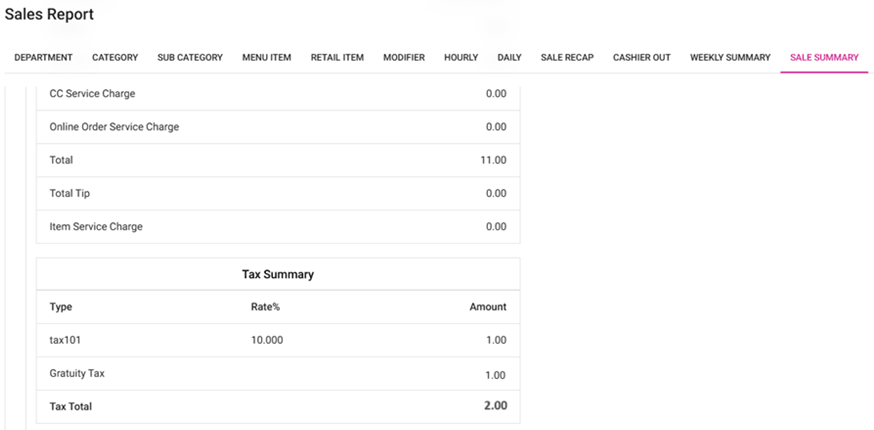Image resolution: width=874 pixels, height=430 pixels.
Task: Open the Sale Recap tab
Action: (x=567, y=58)
